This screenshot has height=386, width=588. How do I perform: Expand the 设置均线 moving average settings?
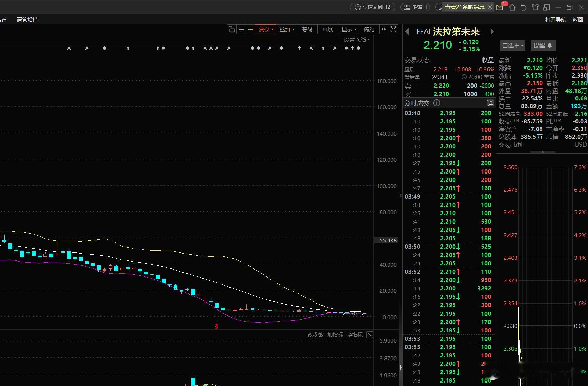(357, 40)
